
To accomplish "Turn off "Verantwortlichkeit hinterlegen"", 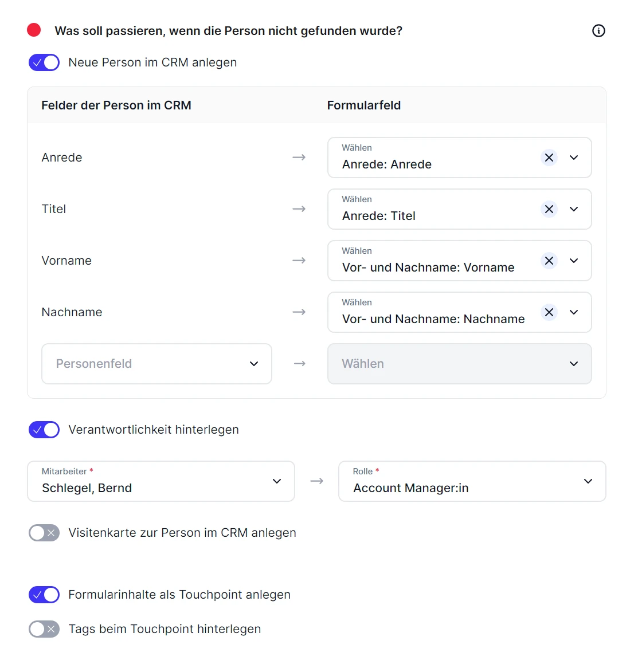I will point(44,430).
